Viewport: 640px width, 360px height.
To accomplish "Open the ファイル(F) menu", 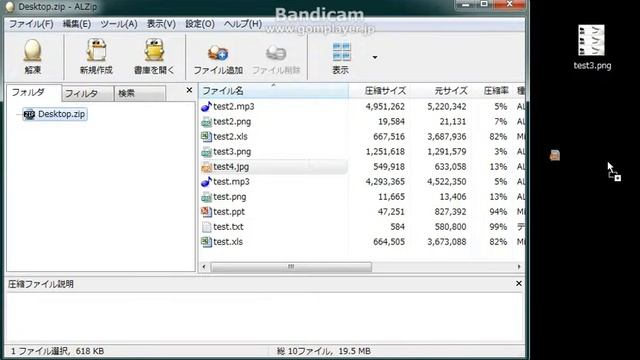I will click(31, 24).
